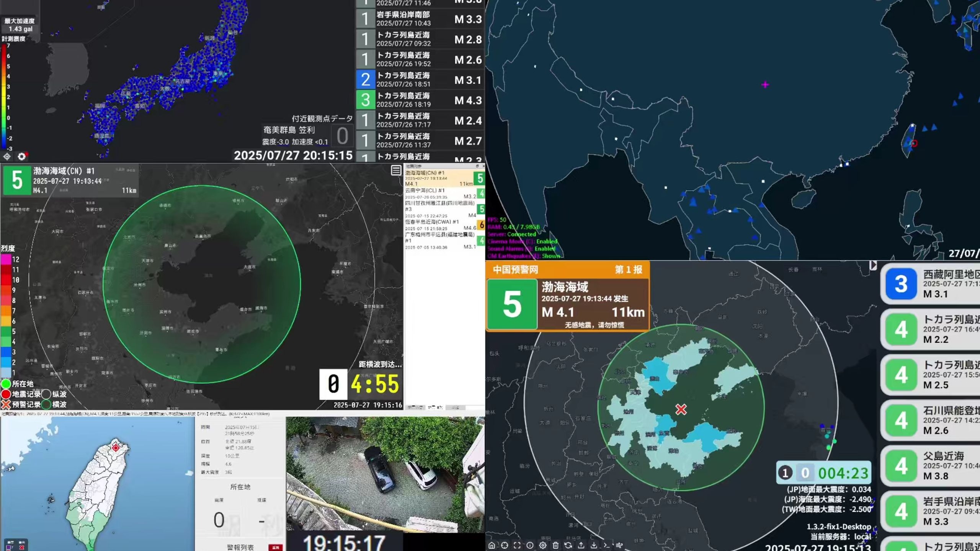Open 父島近海 M3.8 card
Viewport: 980px width, 551px height.
(x=931, y=466)
